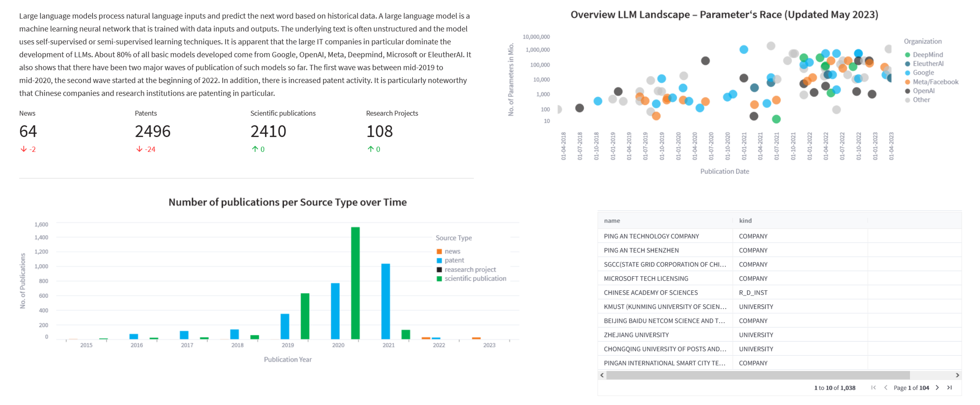This screenshot has height=405, width=980.
Task: Select ZHEJIANG UNIVERSITY row
Action: pos(779,335)
